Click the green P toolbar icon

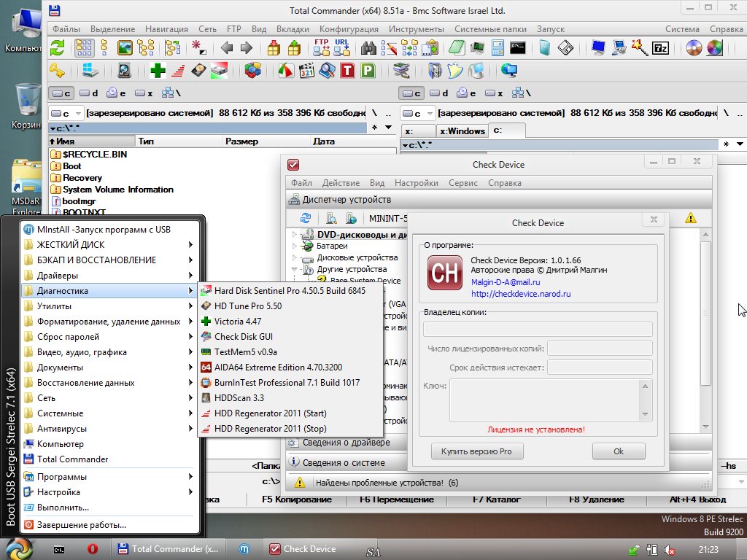click(x=368, y=71)
